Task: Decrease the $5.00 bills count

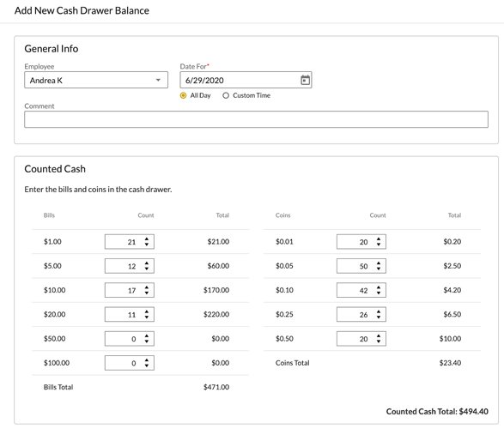Action: [x=147, y=269]
